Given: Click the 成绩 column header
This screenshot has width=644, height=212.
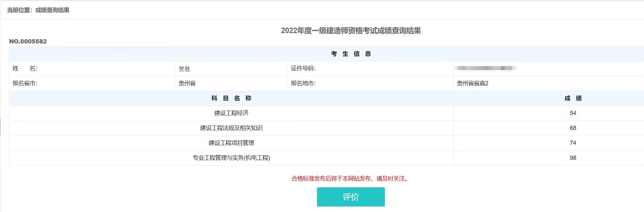Looking at the screenshot, I should point(573,98).
